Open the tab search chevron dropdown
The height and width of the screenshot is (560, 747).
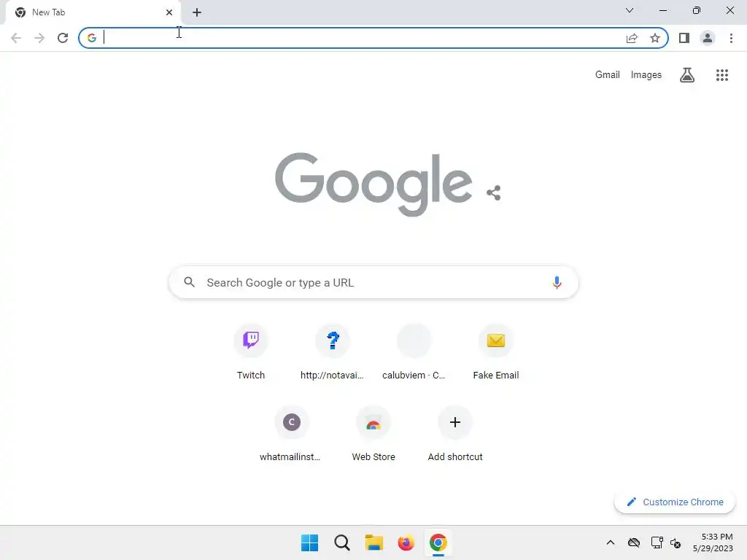click(x=630, y=10)
